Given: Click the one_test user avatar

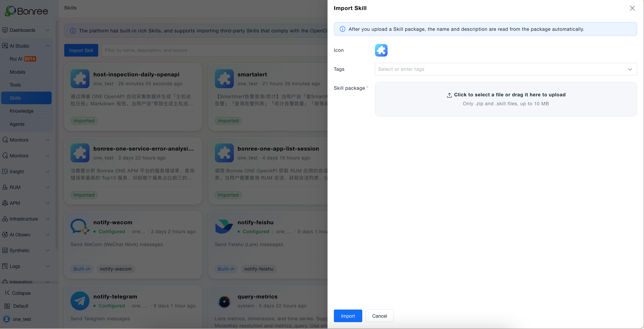Looking at the screenshot, I should pos(7,319).
